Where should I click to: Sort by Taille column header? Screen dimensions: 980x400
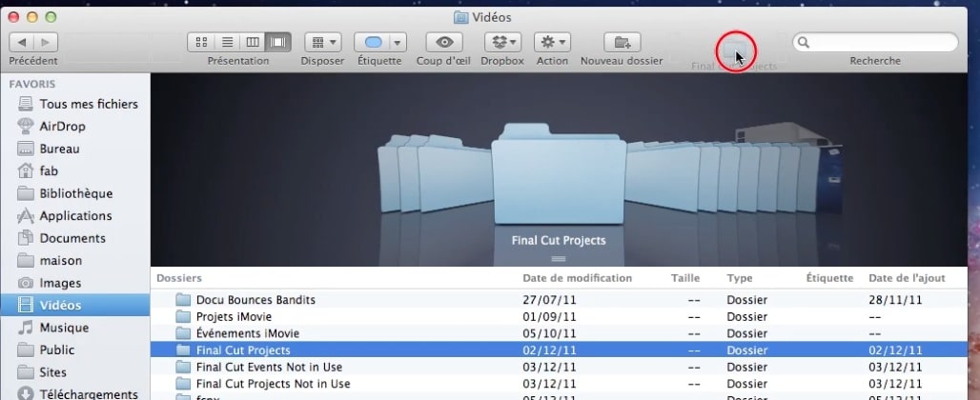click(x=685, y=278)
